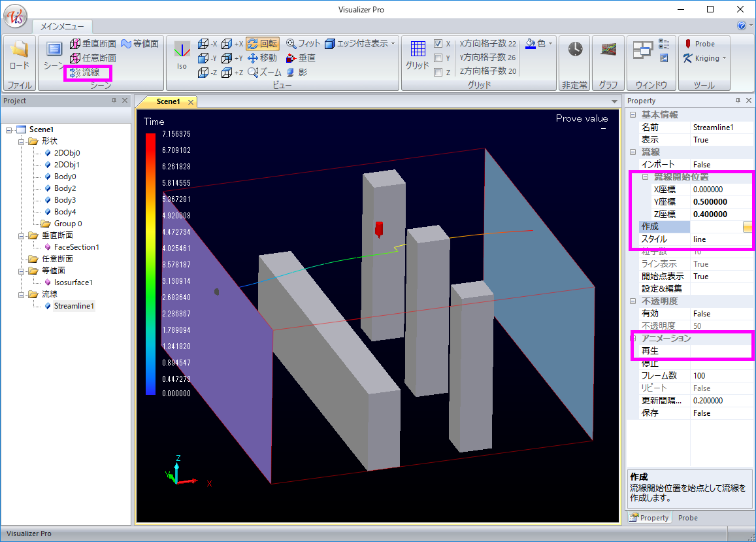
Task: Uncheck the X grid checkbox
Action: (x=438, y=44)
